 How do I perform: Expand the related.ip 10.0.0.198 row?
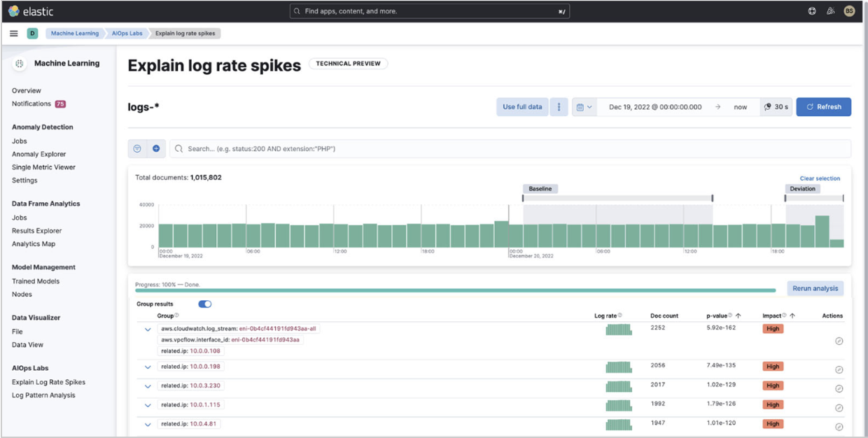[x=147, y=365]
